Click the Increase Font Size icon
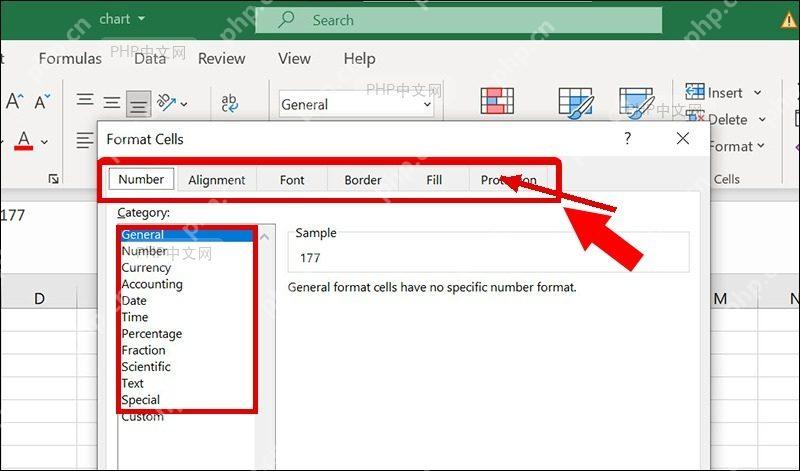Viewport: 800px width, 471px height. [15, 101]
